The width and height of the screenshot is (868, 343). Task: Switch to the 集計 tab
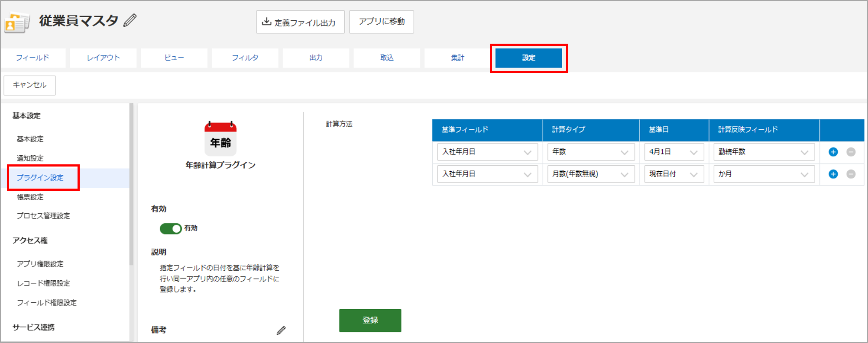[x=457, y=58]
